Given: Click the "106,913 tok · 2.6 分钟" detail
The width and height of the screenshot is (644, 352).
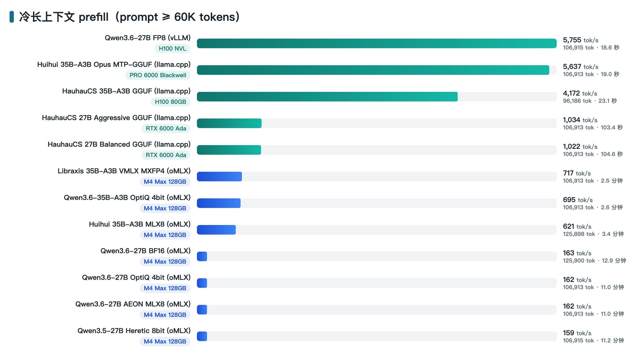Looking at the screenshot, I should point(593,207).
